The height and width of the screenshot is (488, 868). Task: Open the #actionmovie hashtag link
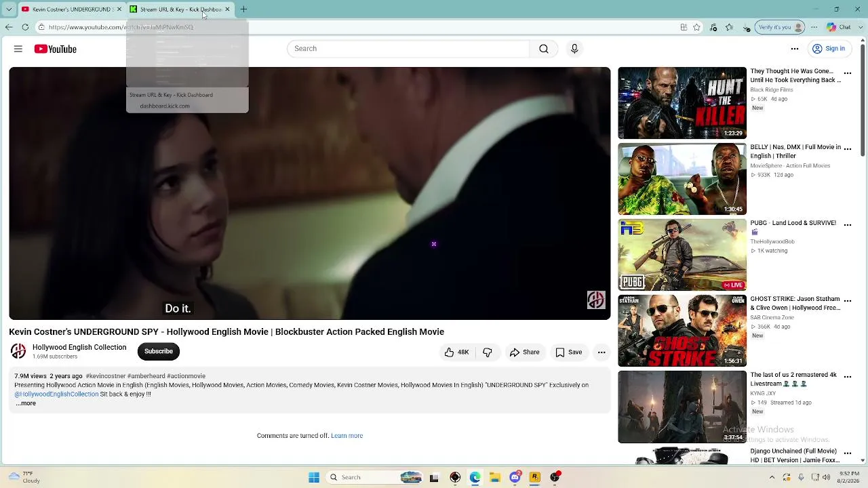(x=186, y=376)
